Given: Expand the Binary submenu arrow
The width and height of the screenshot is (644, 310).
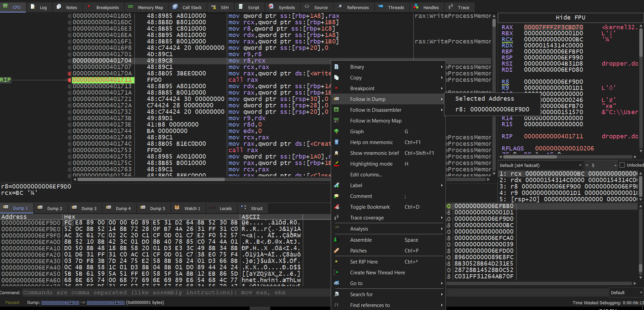Looking at the screenshot, I should pos(442,67).
